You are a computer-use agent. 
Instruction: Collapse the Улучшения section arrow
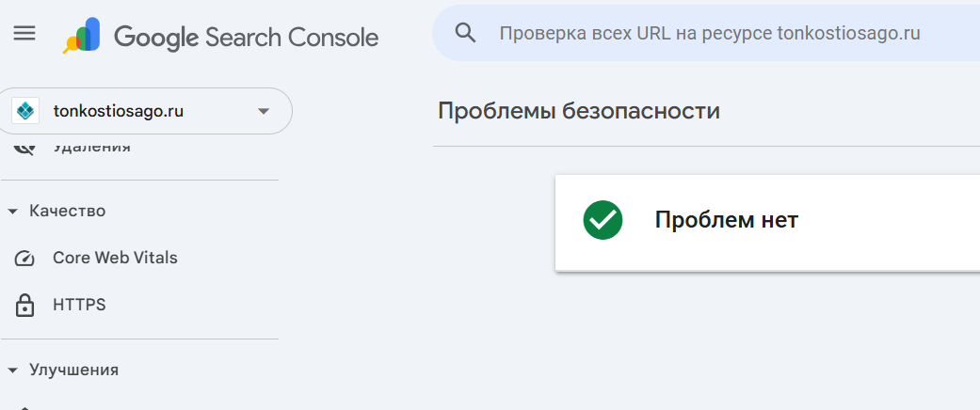pyautogui.click(x=12, y=371)
